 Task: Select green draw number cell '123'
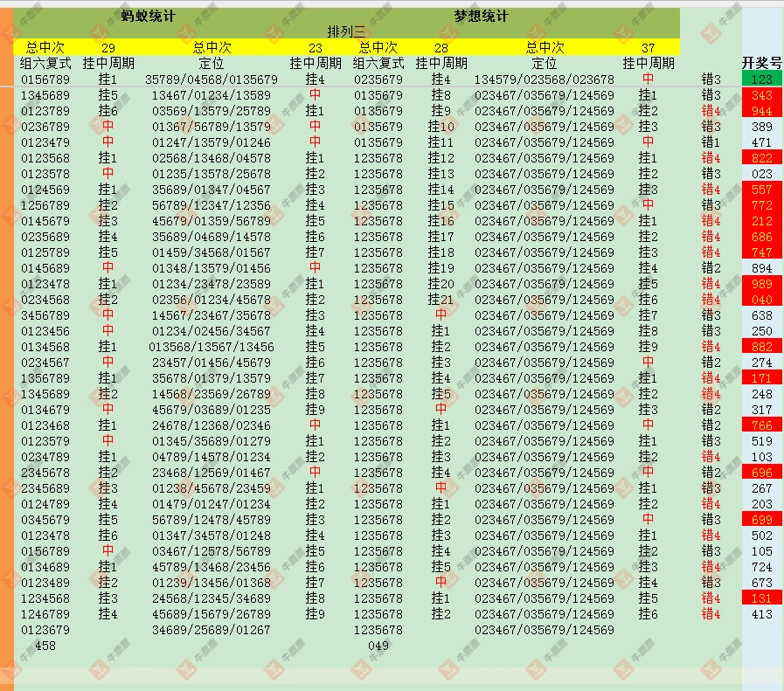[761, 79]
